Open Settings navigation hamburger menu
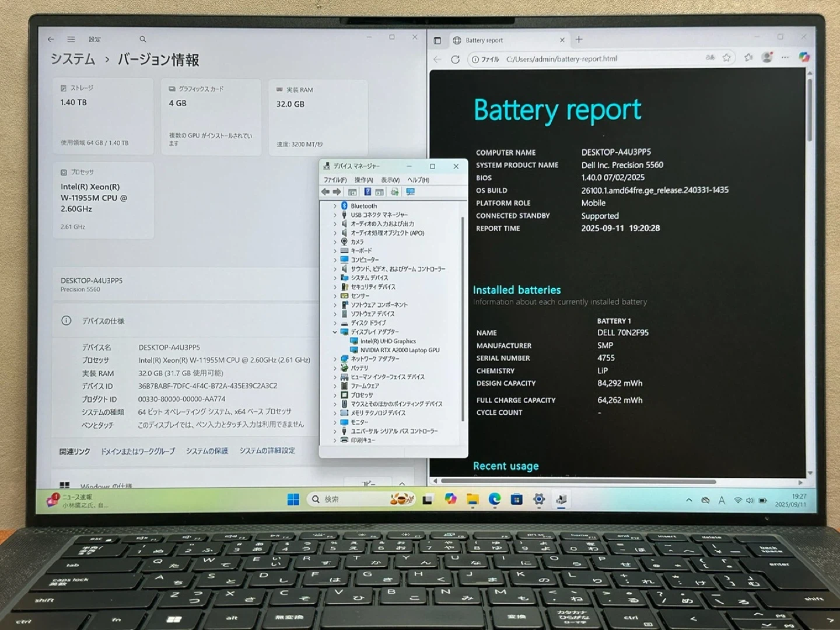Image resolution: width=840 pixels, height=630 pixels. [71, 39]
